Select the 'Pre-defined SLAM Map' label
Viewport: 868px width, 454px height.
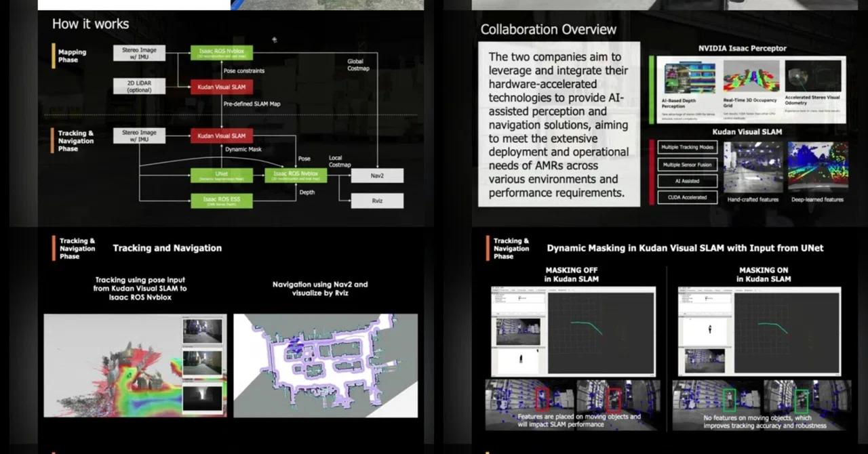click(252, 104)
